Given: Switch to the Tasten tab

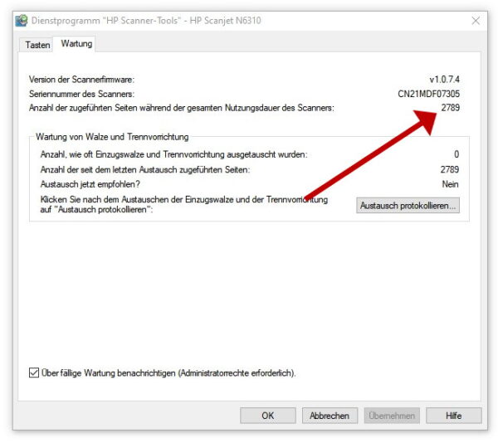Looking at the screenshot, I should [37, 45].
